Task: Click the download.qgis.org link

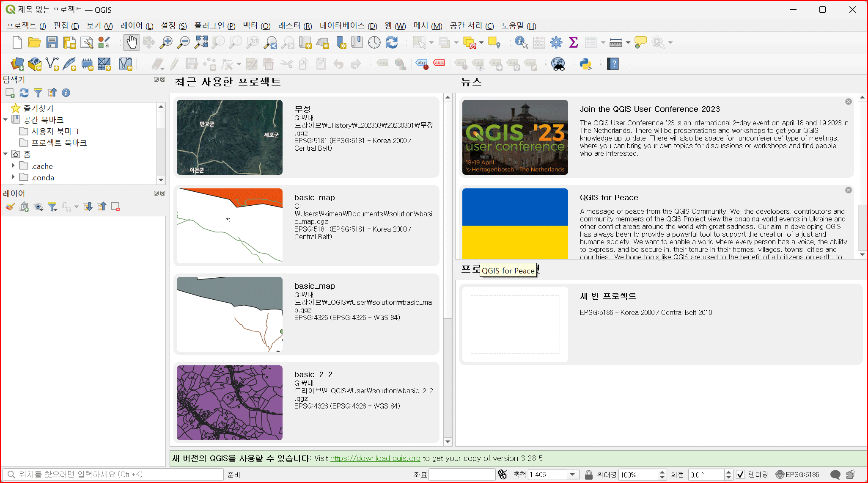Action: click(x=375, y=458)
